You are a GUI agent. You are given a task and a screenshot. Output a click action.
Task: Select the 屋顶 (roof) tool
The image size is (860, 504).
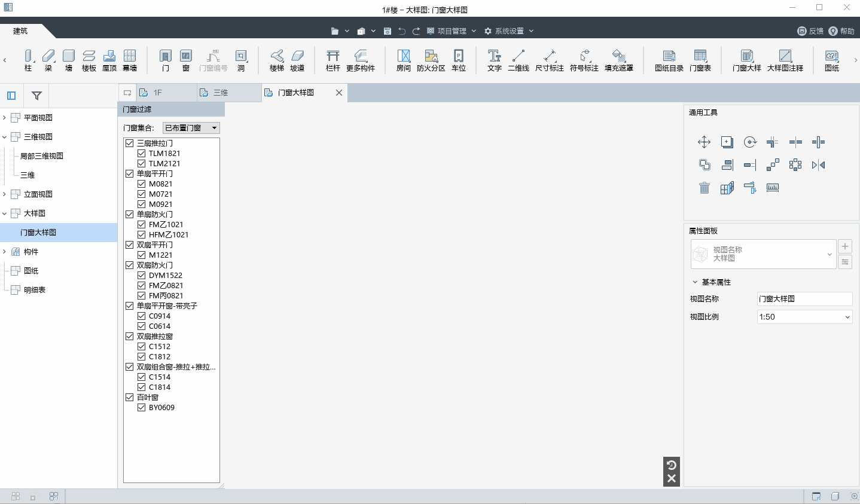109,60
